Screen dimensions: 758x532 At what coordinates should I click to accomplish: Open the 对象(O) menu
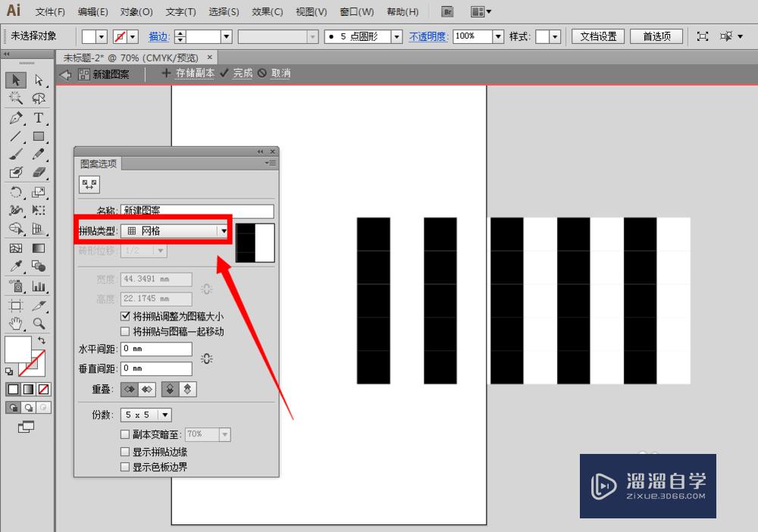[x=136, y=12]
